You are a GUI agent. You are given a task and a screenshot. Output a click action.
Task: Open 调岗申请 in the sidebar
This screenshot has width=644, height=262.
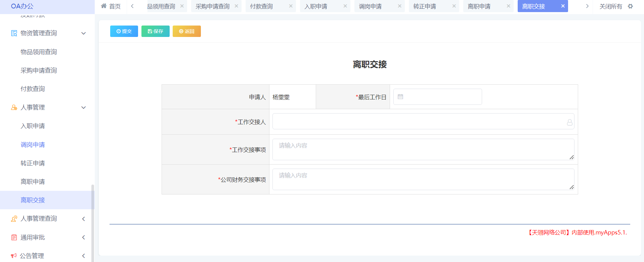(x=33, y=145)
